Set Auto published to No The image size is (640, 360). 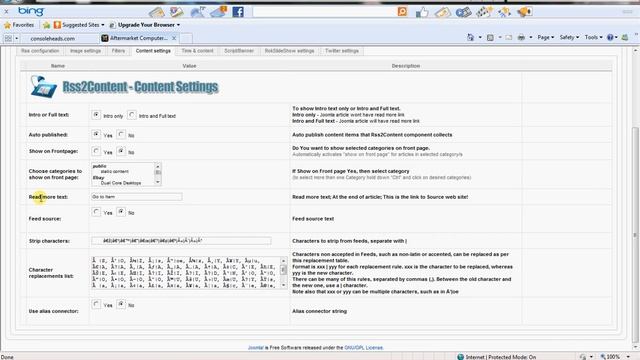tap(121, 134)
